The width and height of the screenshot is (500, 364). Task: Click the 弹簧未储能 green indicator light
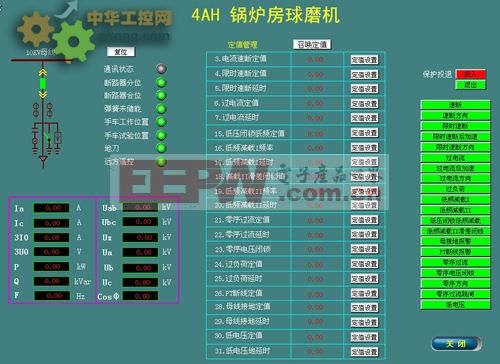click(161, 109)
